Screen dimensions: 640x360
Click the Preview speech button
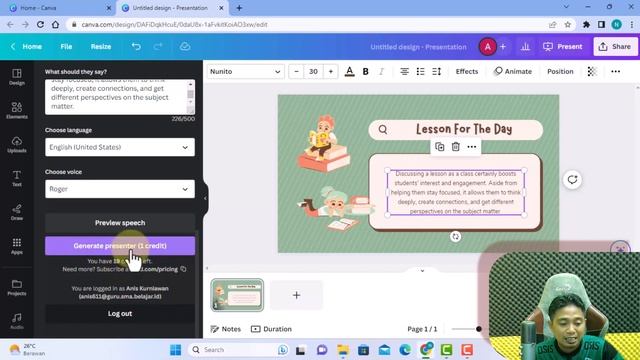tap(120, 223)
